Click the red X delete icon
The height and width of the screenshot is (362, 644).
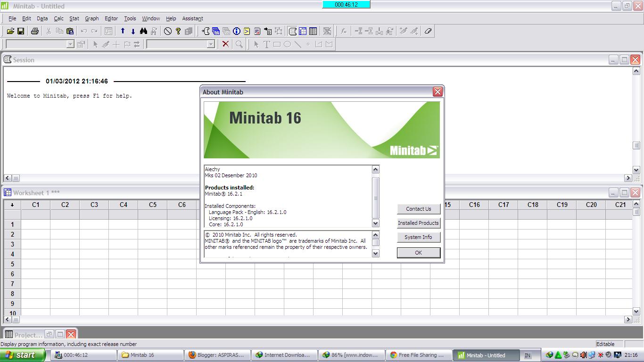pos(225,44)
